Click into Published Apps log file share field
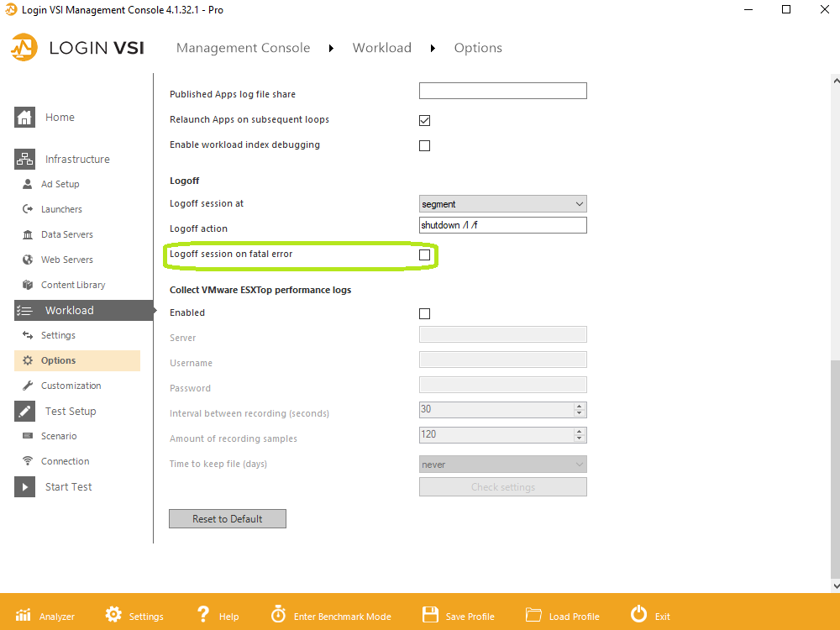Image resolution: width=840 pixels, height=630 pixels. (x=502, y=91)
